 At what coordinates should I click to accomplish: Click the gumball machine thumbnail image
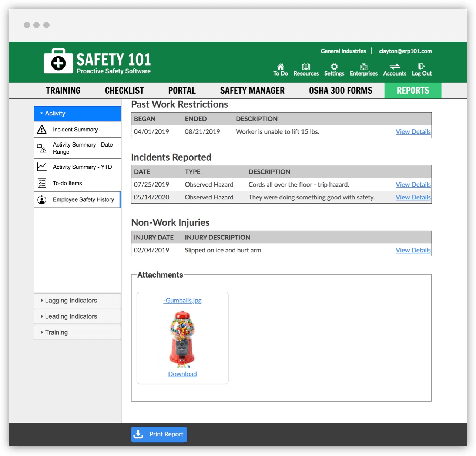tap(182, 339)
